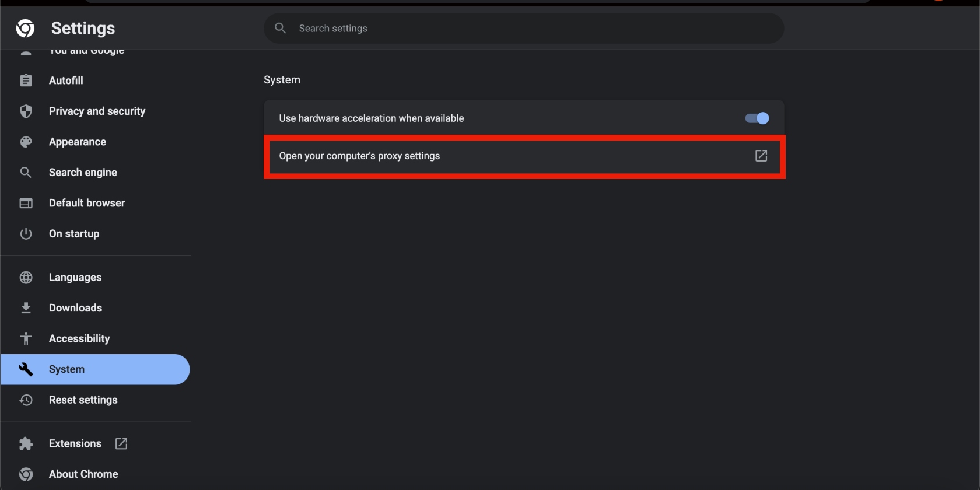Click the external link icon beside Extensions
The width and height of the screenshot is (980, 490).
pyautogui.click(x=121, y=444)
